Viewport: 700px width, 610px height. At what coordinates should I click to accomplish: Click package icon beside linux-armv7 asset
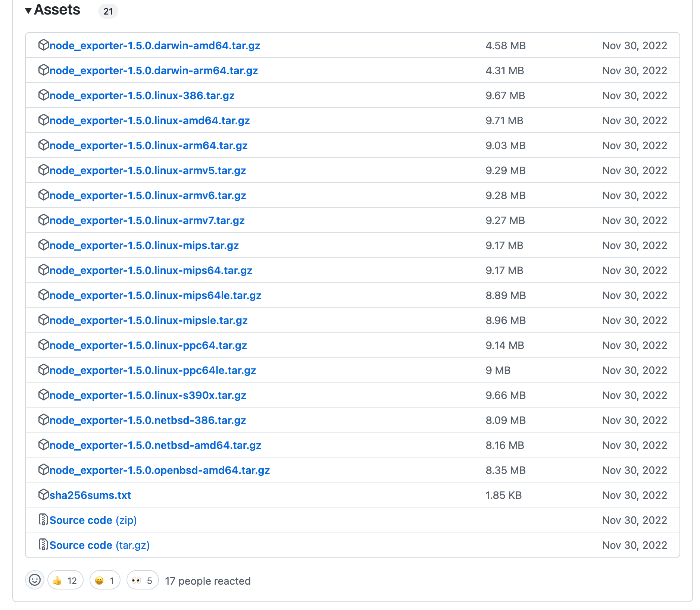point(44,220)
